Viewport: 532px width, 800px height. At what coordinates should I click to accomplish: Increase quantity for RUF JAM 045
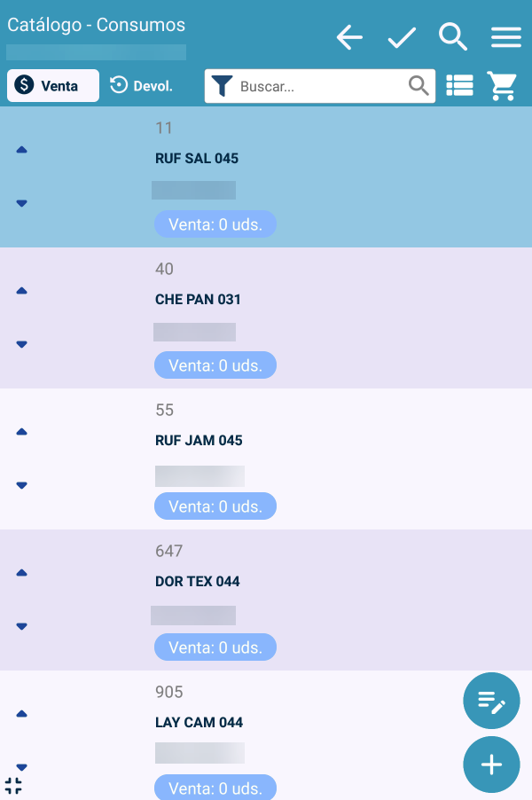tap(22, 432)
